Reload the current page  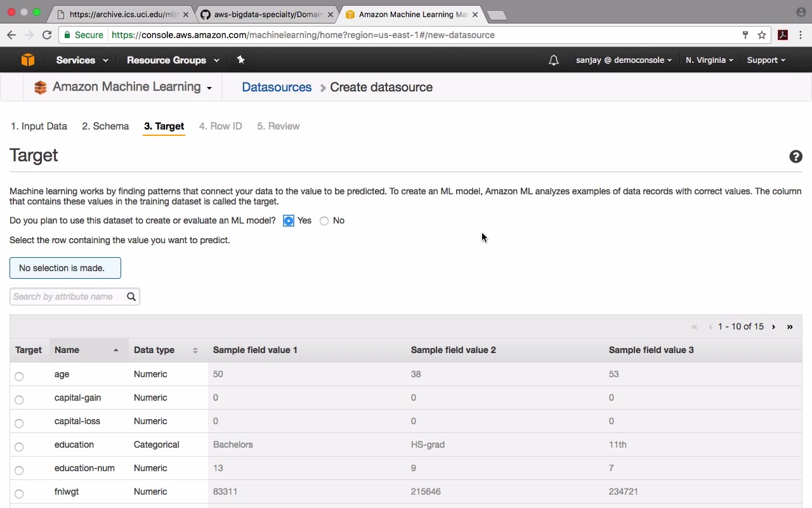point(47,35)
